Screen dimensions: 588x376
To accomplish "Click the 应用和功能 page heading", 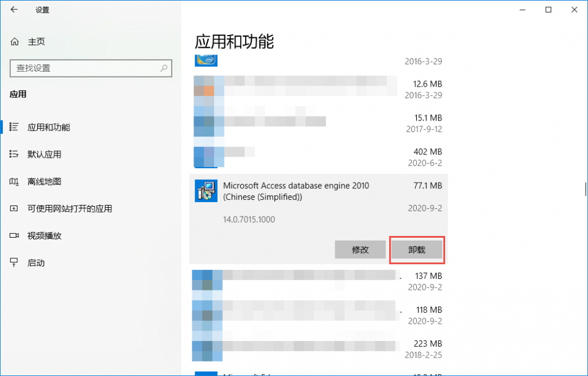I will 234,41.
